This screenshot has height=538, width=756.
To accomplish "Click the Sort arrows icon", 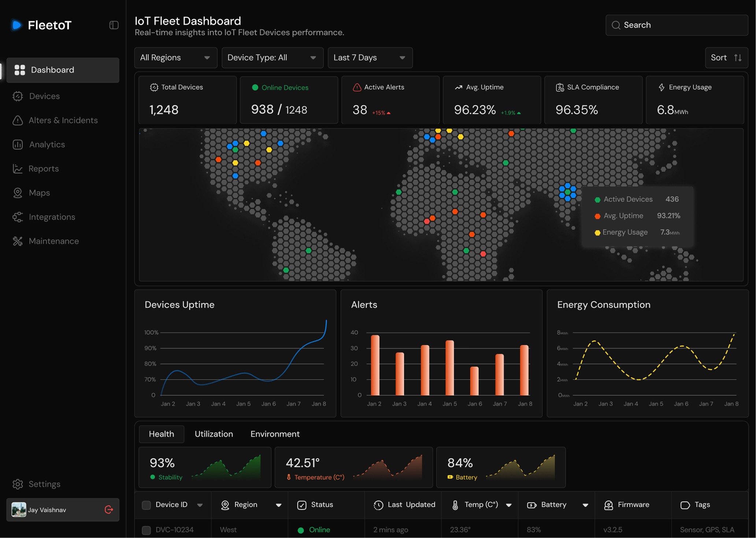I will 738,58.
